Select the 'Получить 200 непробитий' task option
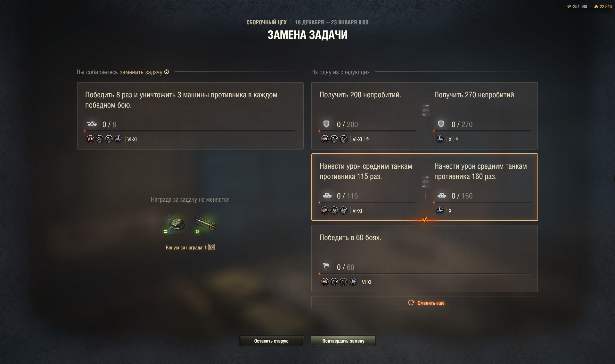Screen dimensions: 615x364 click(x=425, y=116)
